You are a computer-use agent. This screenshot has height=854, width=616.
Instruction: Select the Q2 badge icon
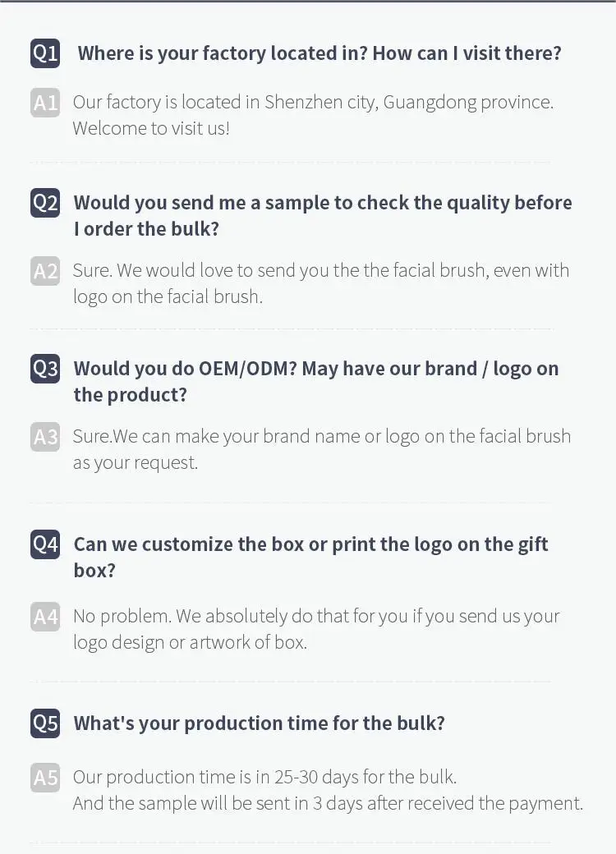[45, 203]
